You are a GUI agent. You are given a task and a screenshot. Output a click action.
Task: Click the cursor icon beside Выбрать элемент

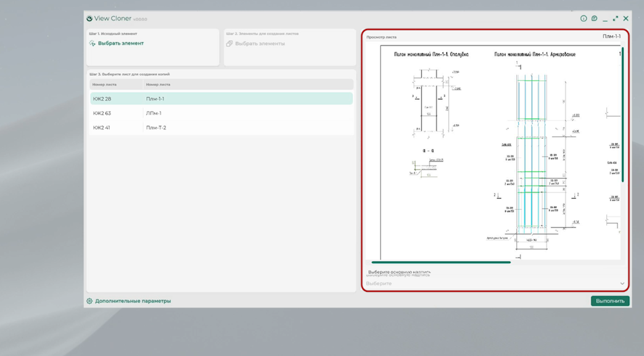pos(92,43)
